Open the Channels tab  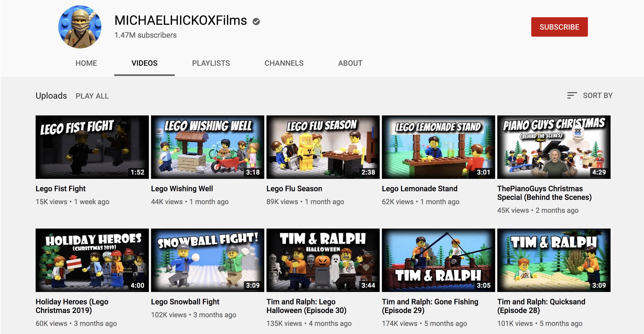pos(284,63)
